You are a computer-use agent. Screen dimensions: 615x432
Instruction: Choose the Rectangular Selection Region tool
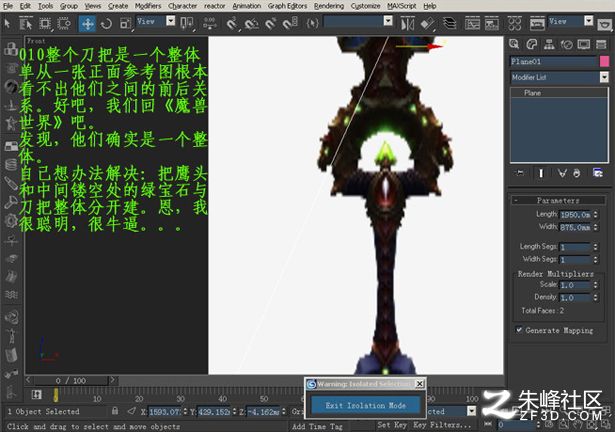[45, 24]
